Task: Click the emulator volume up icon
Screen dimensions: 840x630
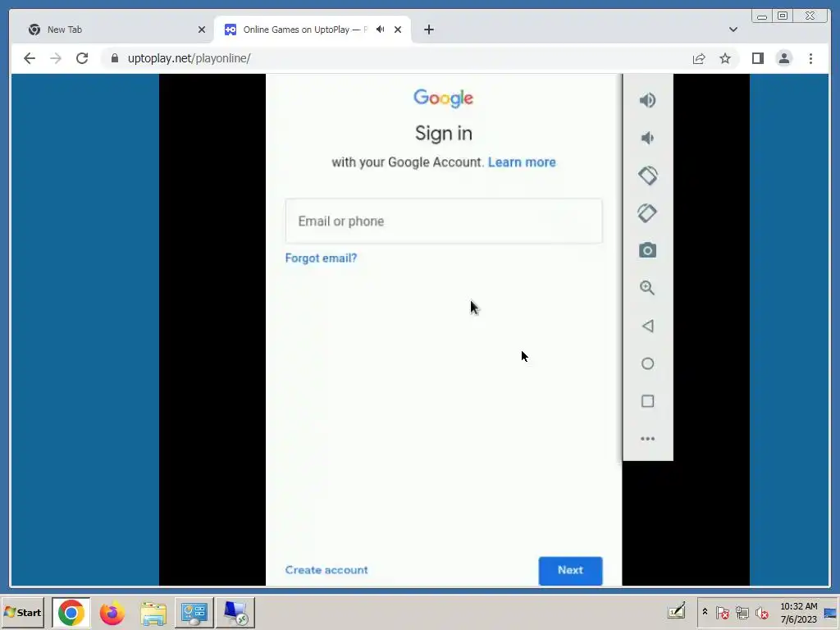Action: (x=648, y=100)
